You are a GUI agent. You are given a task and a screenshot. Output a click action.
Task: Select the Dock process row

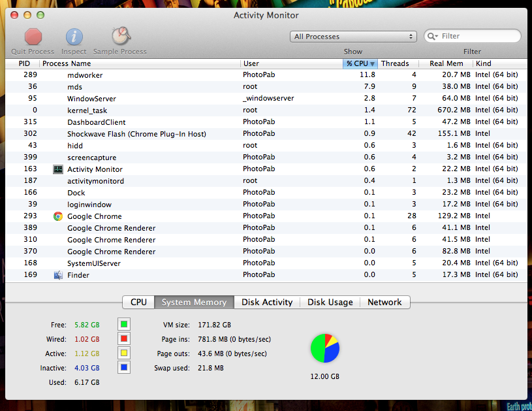(266, 193)
